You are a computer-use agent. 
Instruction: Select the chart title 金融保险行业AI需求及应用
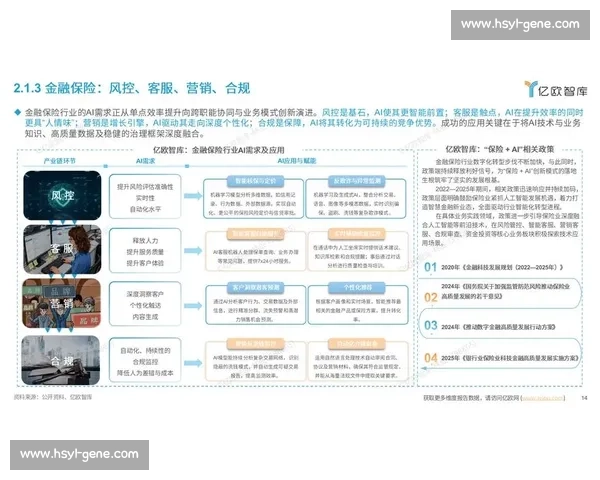[218, 150]
